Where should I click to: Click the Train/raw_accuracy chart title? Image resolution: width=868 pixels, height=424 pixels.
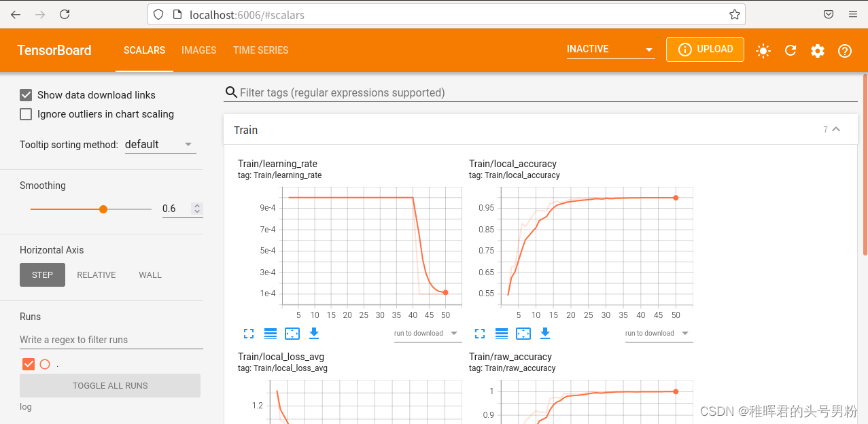[510, 357]
